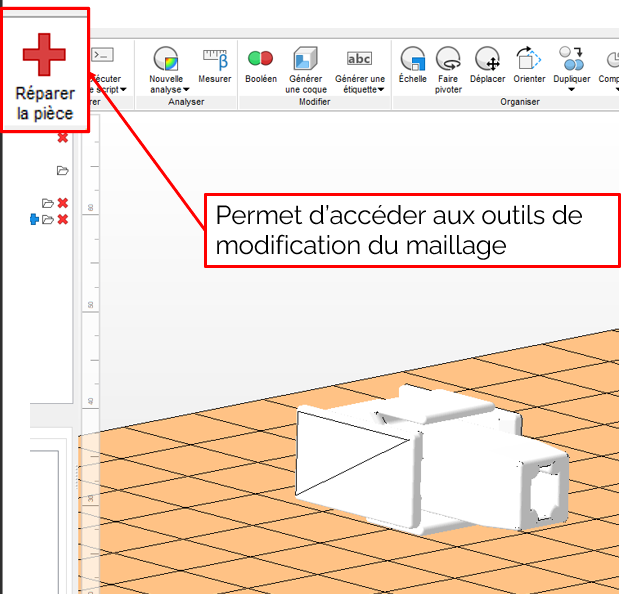Click the Réparer la pièce red cross
The height and width of the screenshot is (594, 626).
44,55
